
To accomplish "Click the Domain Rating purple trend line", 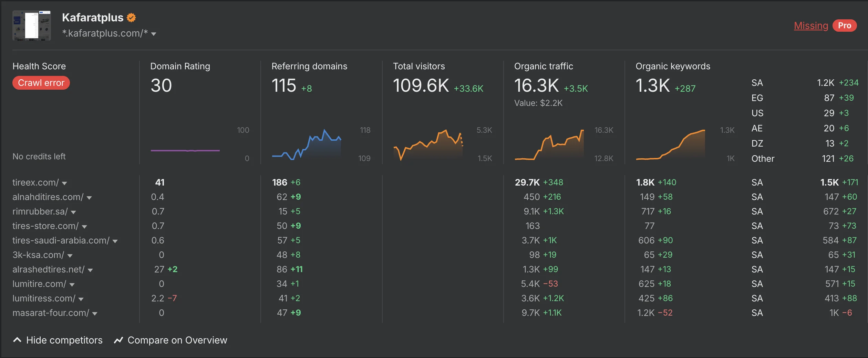I will point(185,150).
